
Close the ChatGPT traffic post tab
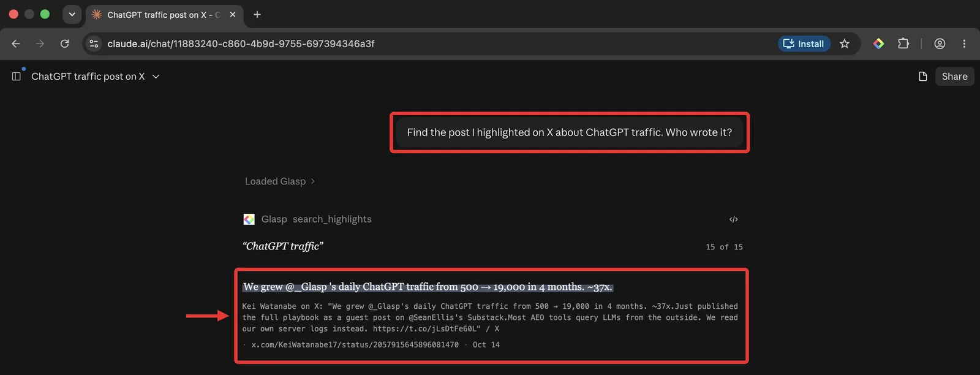(x=233, y=15)
